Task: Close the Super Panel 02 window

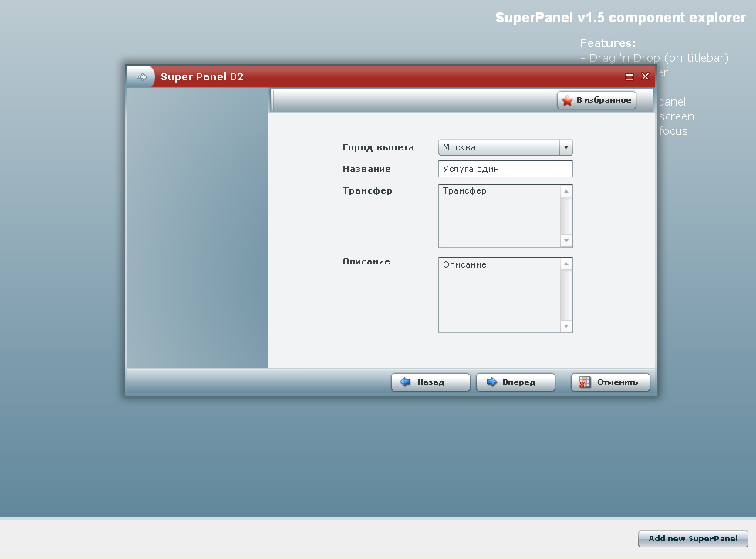Action: [x=645, y=76]
